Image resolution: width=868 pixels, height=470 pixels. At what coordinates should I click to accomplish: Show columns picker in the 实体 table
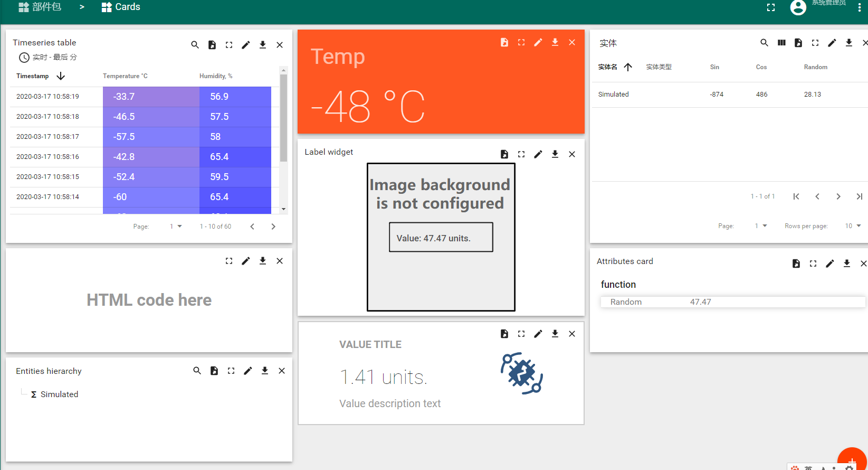(x=781, y=43)
